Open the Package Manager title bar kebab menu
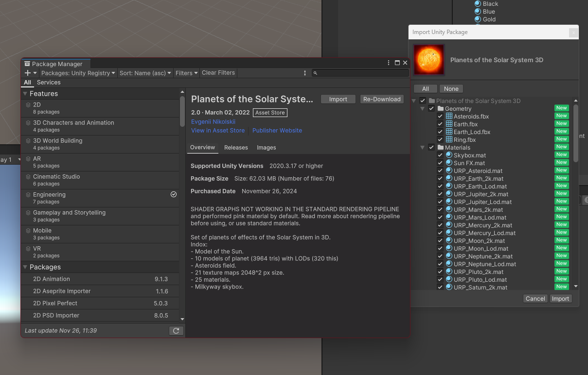Viewport: 588px width, 375px height. tap(389, 63)
